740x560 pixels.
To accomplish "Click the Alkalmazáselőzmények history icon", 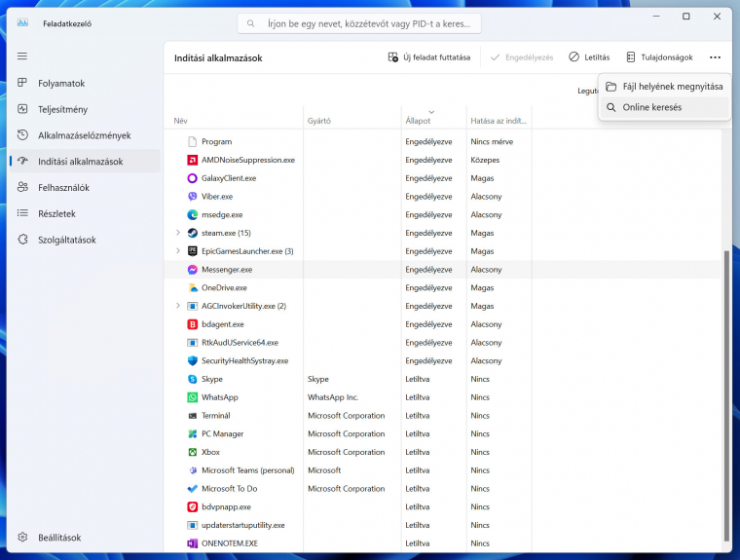I will point(22,135).
